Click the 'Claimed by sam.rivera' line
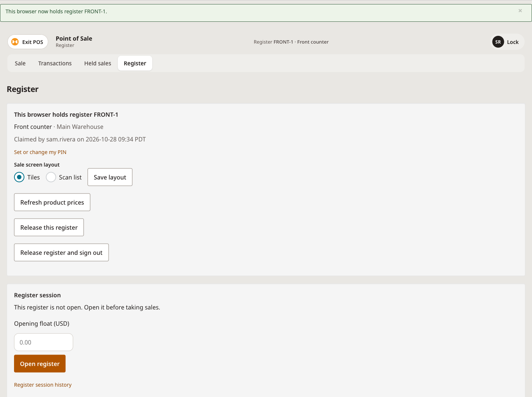Image resolution: width=532 pixels, height=397 pixels. click(80, 139)
